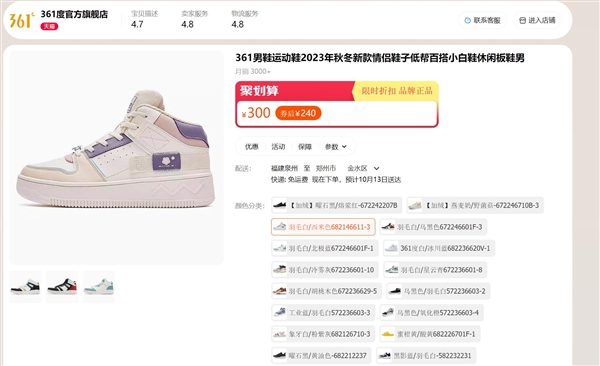Open 361度官方旗舰店 store name link
Viewport: 600px width, 366px height.
[x=74, y=14]
